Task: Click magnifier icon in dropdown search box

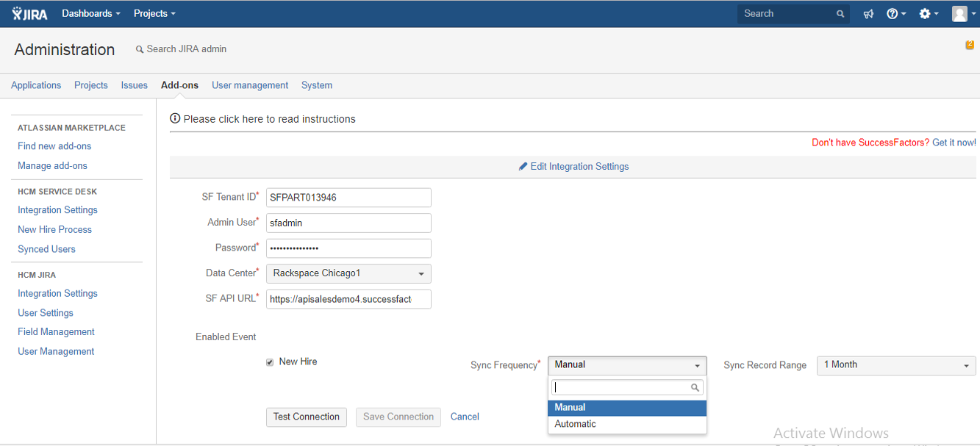Action: (695, 387)
